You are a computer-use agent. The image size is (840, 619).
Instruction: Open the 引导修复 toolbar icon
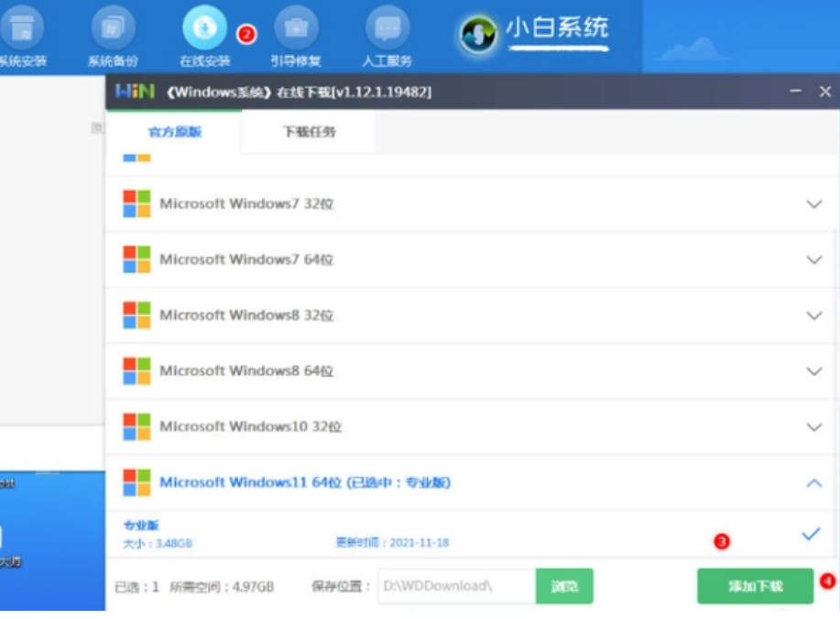(296, 29)
